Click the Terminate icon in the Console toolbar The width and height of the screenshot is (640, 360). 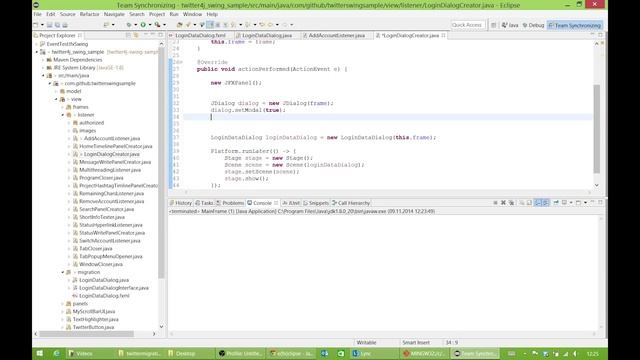click(495, 202)
